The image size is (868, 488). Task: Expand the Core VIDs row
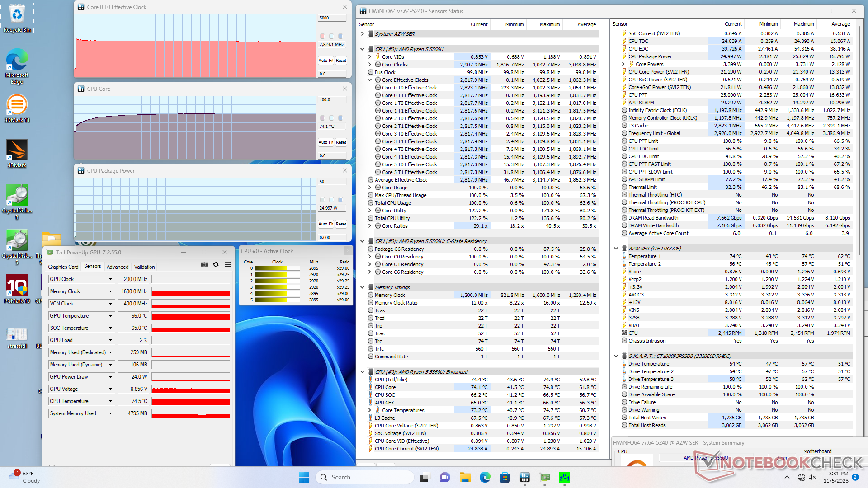pyautogui.click(x=370, y=57)
